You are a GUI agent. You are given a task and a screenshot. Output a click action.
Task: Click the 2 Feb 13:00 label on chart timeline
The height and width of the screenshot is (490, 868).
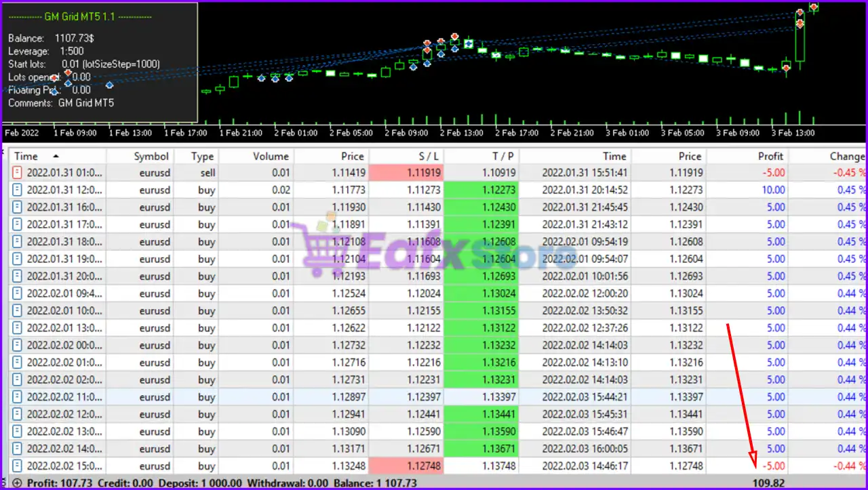461,133
